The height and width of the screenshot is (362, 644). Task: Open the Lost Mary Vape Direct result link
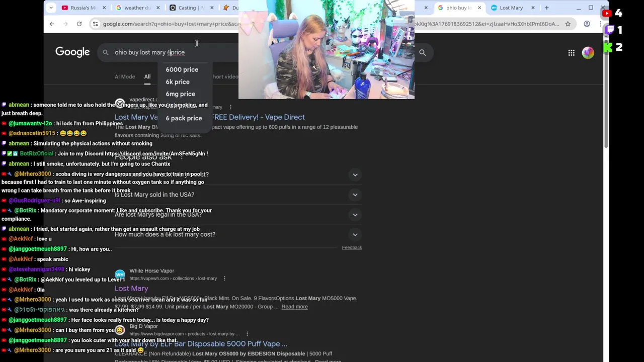(209, 117)
